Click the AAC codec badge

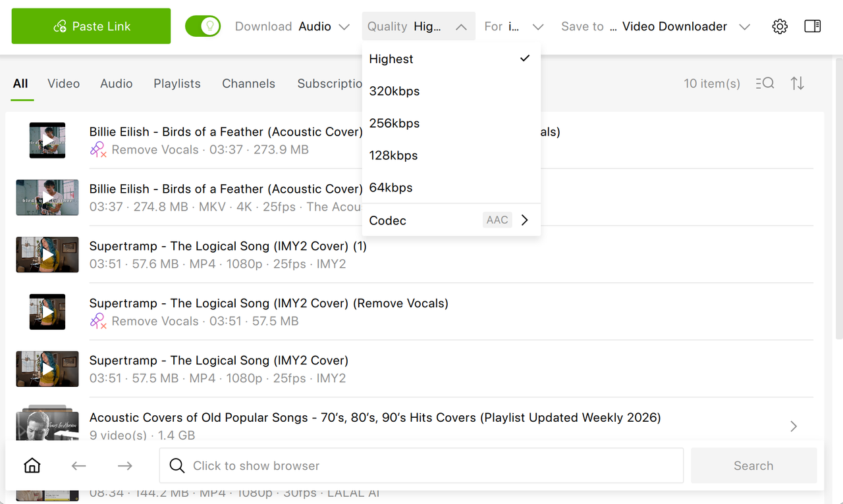point(497,220)
